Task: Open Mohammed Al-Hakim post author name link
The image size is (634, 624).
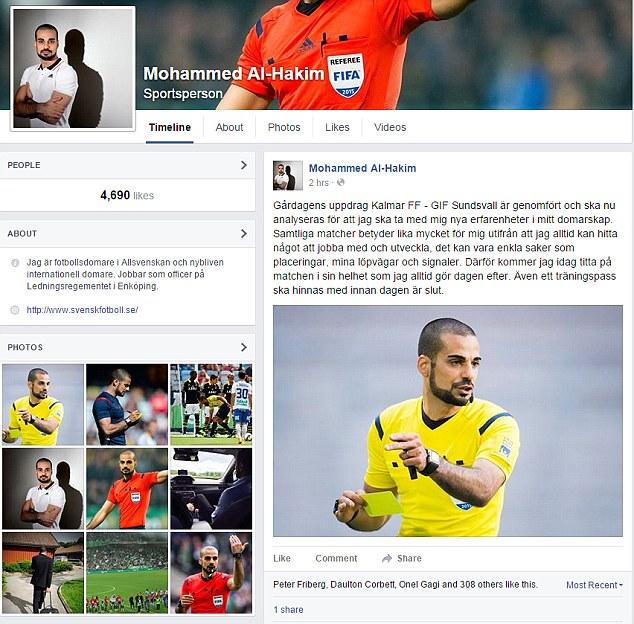Action: click(362, 168)
